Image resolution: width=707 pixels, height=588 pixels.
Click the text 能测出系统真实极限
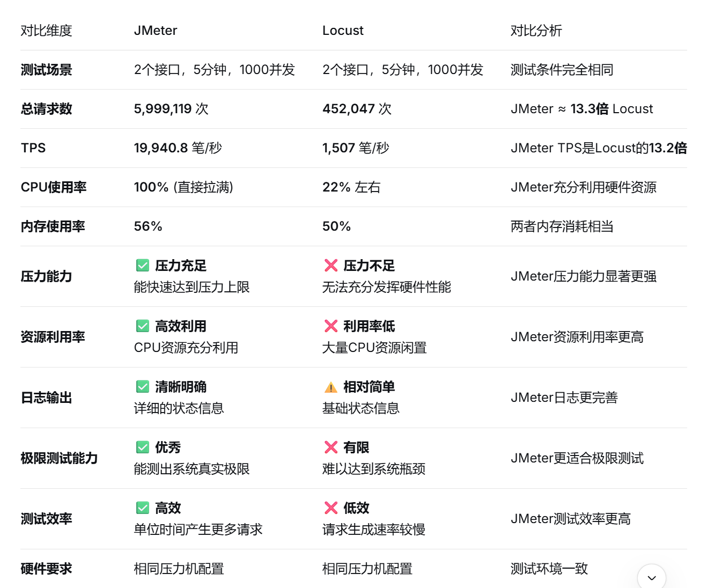[192, 469]
